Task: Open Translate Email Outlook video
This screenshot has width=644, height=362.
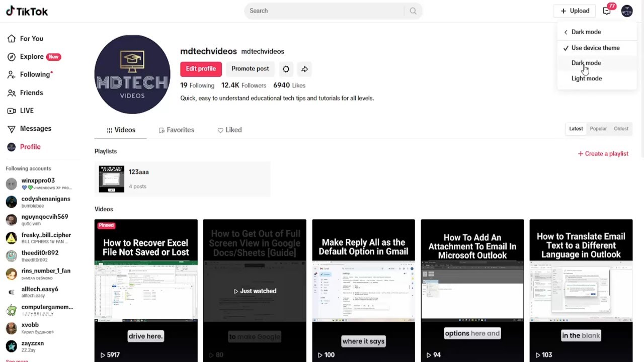Action: coord(581,291)
